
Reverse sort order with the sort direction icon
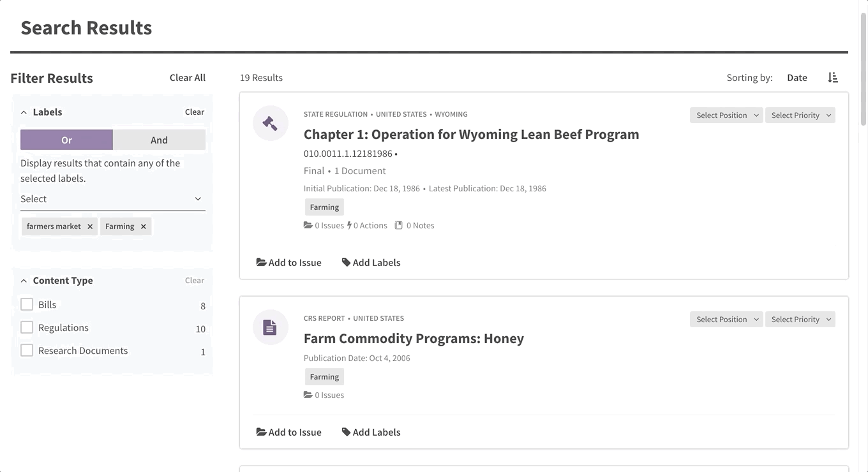(x=833, y=78)
